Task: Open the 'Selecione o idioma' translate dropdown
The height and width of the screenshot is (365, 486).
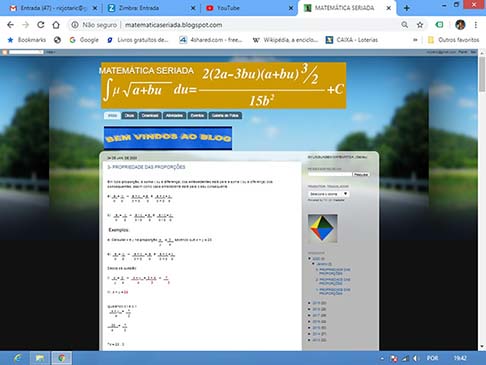Action: (328, 194)
